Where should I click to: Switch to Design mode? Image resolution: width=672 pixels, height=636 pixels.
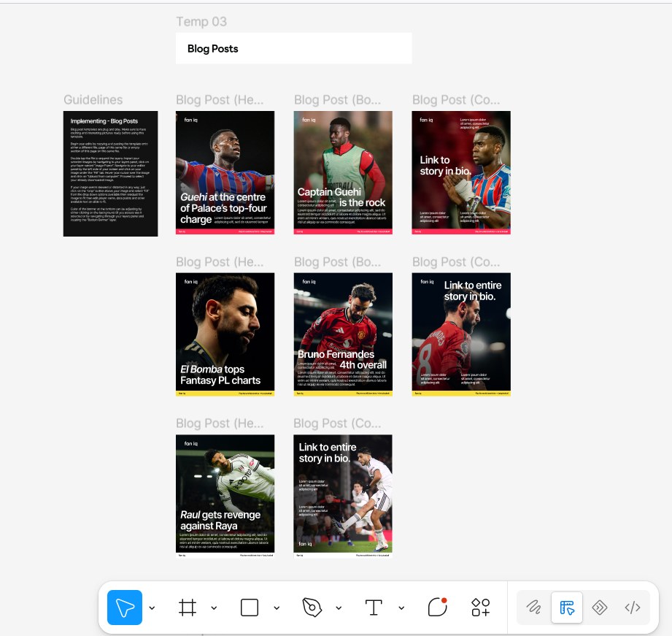coord(567,608)
